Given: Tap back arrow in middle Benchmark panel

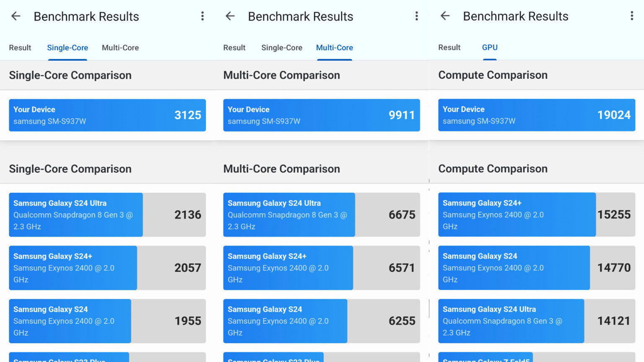Looking at the screenshot, I should click(230, 16).
